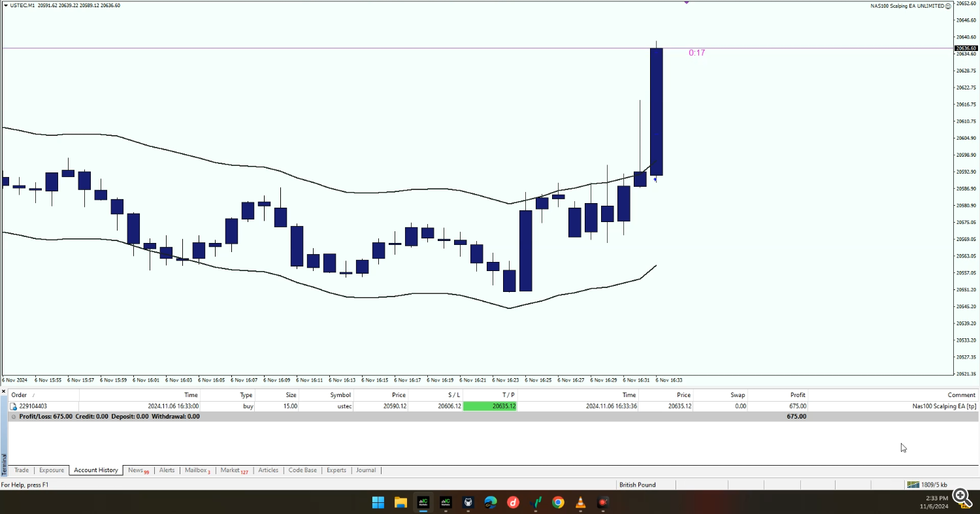This screenshot has height=514, width=980.
Task: Open File Explorer from the taskbar
Action: click(400, 502)
